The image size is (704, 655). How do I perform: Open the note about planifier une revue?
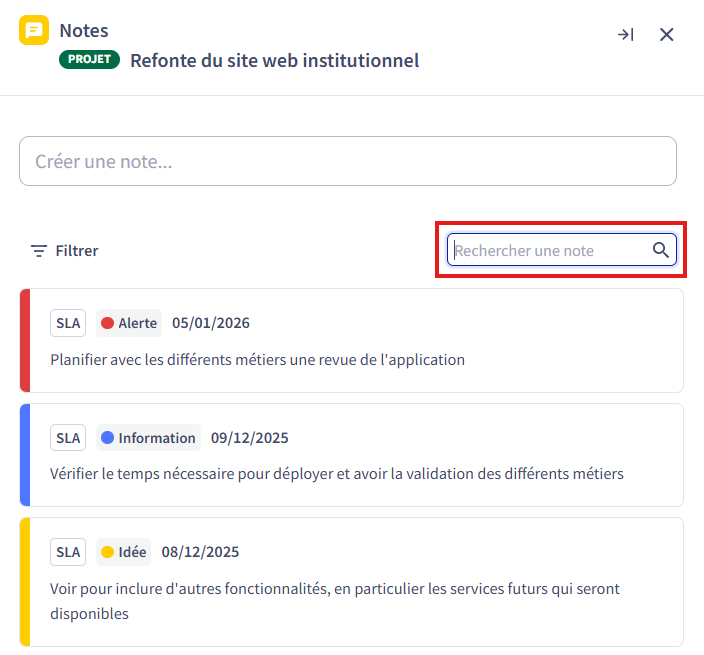point(257,359)
